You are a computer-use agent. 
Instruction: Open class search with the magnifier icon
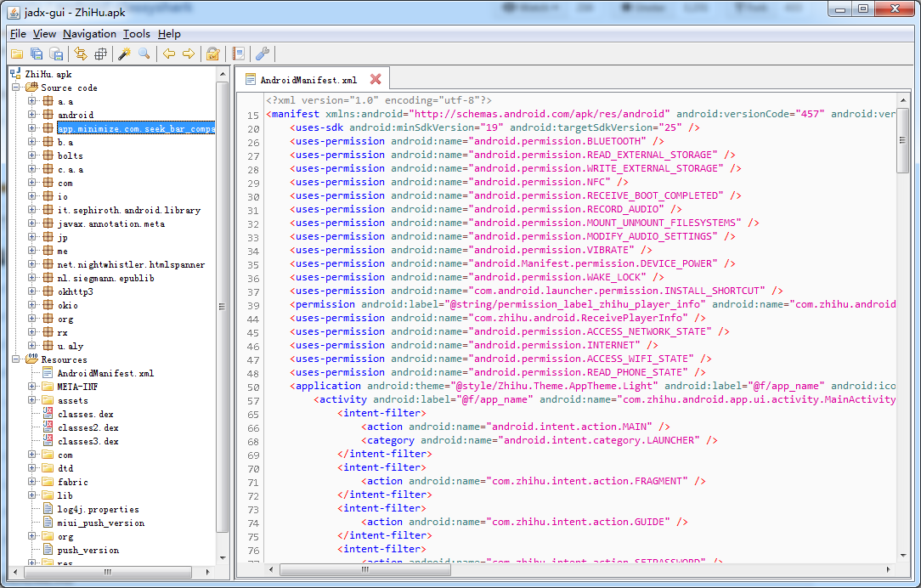click(x=144, y=54)
